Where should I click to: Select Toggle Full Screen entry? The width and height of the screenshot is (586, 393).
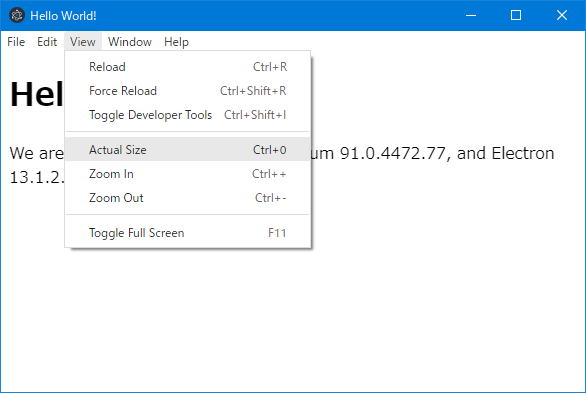click(x=188, y=233)
